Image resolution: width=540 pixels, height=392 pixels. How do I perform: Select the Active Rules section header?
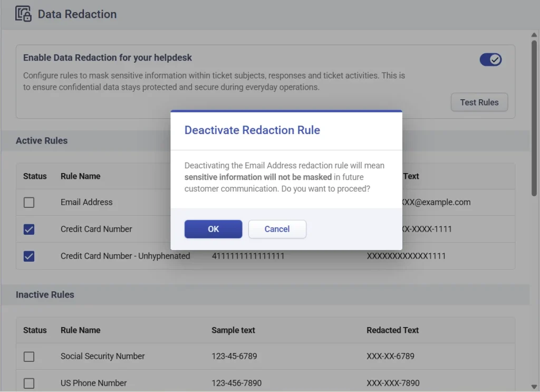pyautogui.click(x=42, y=140)
